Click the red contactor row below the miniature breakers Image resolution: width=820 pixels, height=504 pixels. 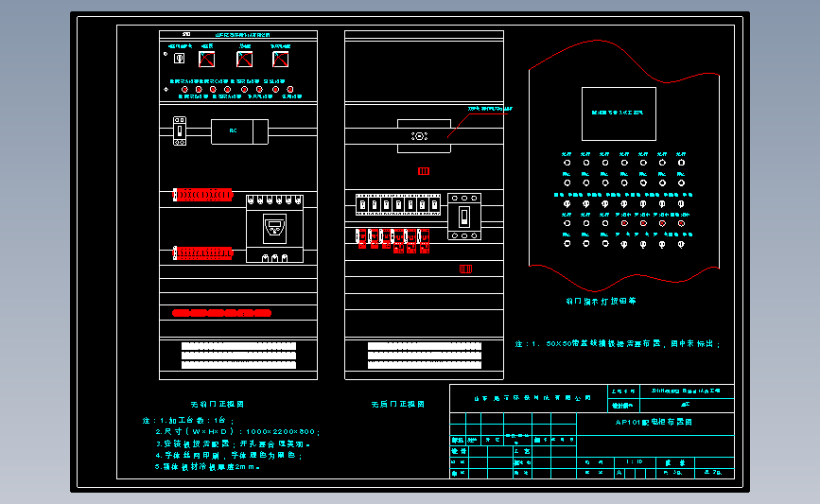point(393,241)
